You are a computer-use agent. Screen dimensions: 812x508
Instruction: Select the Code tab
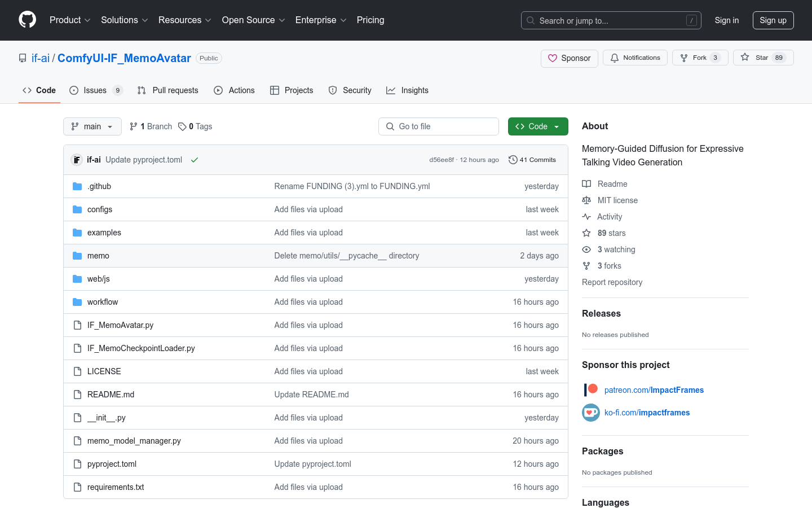pos(39,90)
